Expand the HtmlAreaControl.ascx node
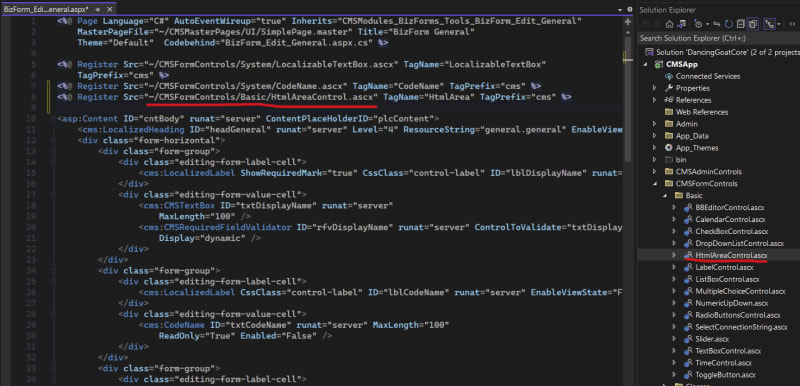The image size is (800, 386). pyautogui.click(x=674, y=255)
